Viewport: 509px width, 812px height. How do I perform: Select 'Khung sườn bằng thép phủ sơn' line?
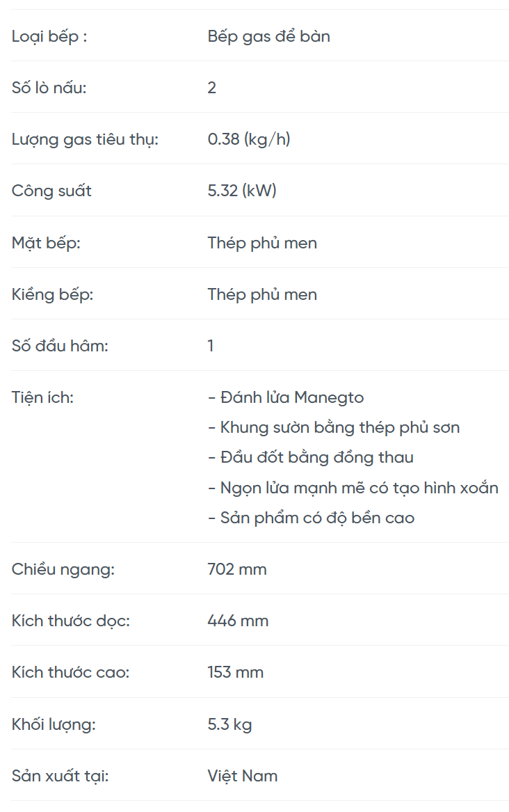[334, 427]
